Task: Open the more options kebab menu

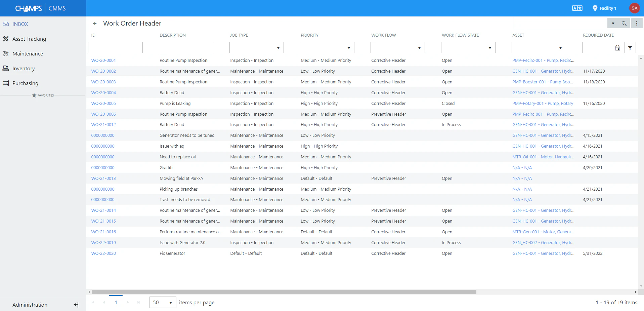Action: [x=637, y=23]
